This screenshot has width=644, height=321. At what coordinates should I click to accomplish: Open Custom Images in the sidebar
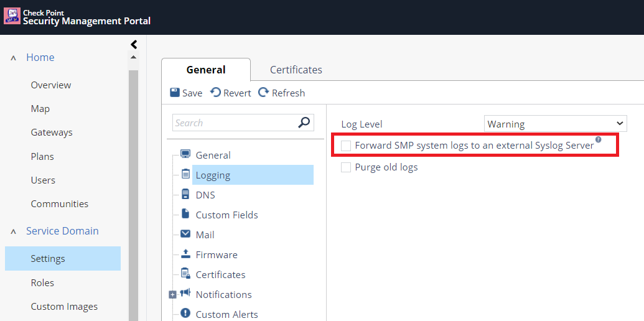64,307
